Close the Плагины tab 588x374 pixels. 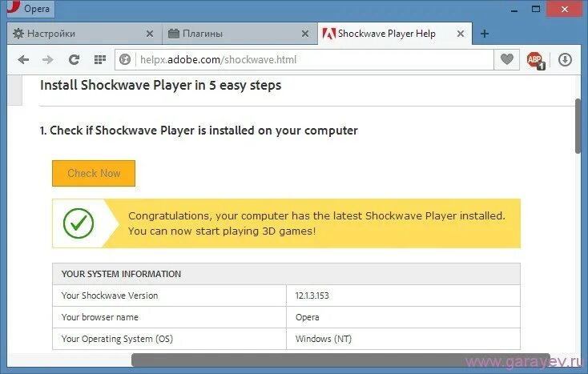click(305, 34)
